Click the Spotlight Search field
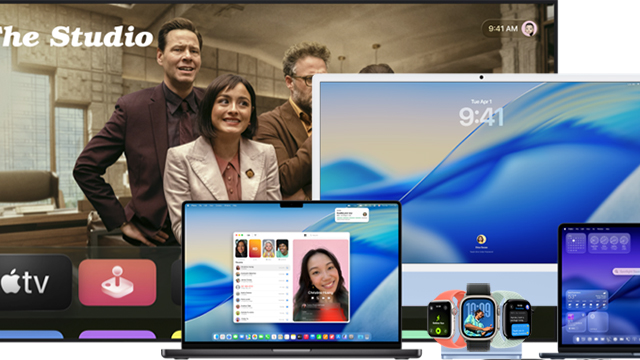This screenshot has height=360, width=640. [627, 271]
